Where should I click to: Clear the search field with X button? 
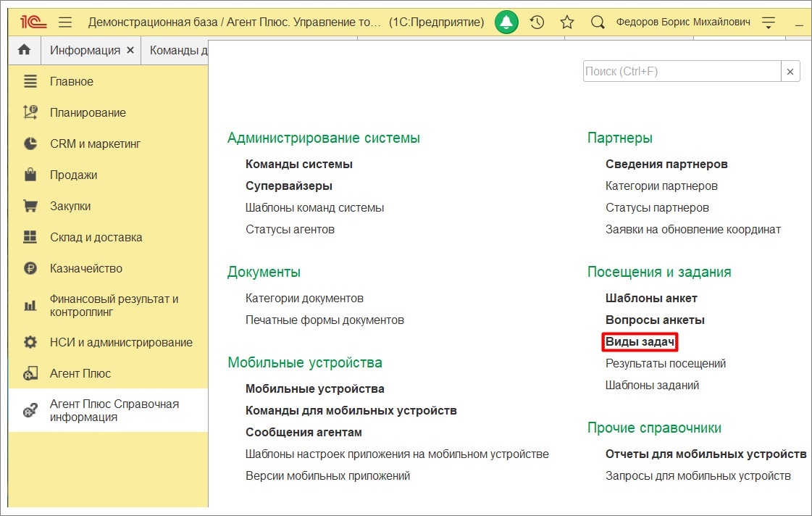click(790, 72)
